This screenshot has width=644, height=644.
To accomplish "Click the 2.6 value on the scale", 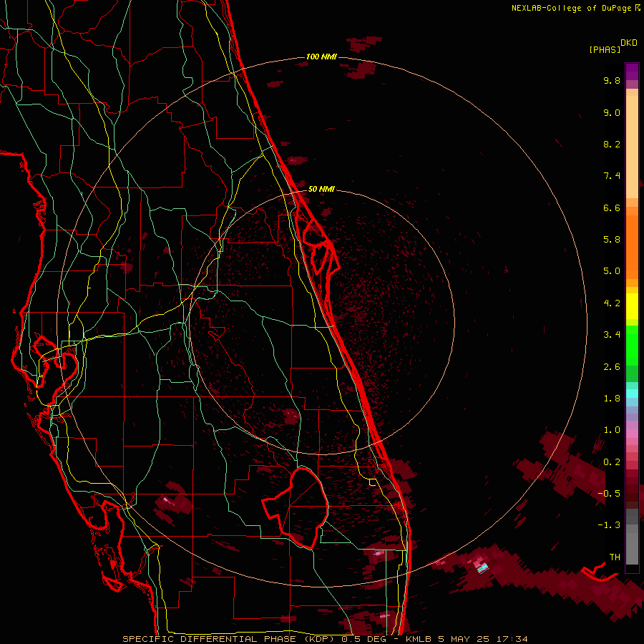I will click(x=612, y=367).
